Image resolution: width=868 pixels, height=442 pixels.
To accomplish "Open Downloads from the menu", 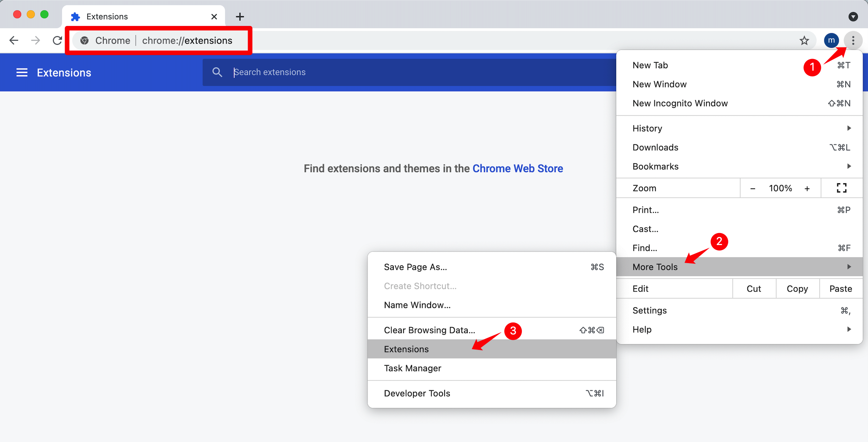I will (739, 147).
